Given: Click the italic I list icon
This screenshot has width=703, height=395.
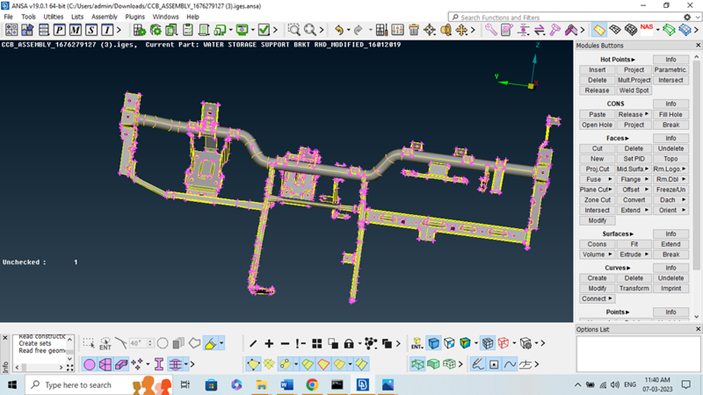Looking at the screenshot, I should pyautogui.click(x=107, y=30).
